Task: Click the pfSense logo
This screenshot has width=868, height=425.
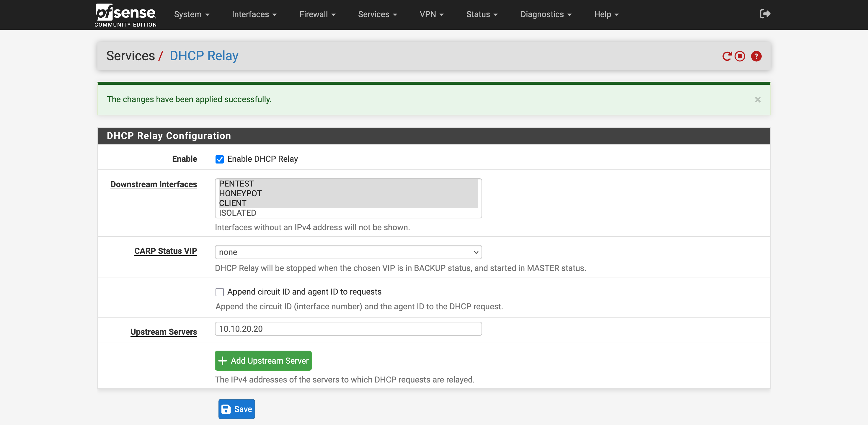Action: (x=125, y=15)
